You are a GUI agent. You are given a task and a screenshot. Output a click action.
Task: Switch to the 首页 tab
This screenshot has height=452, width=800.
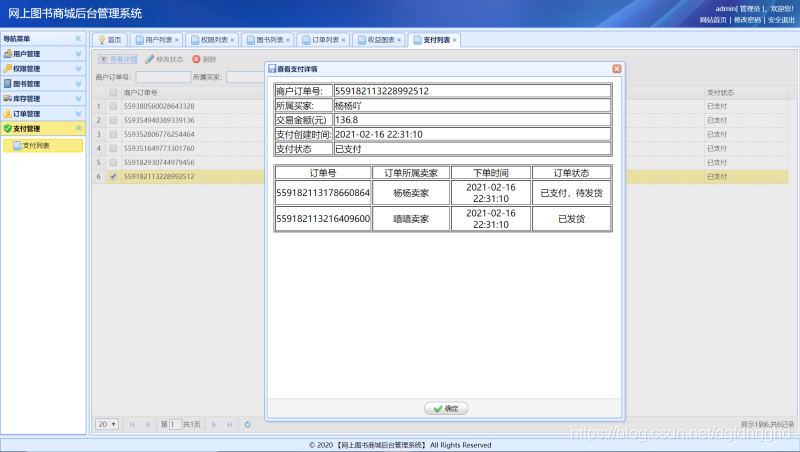[110, 40]
